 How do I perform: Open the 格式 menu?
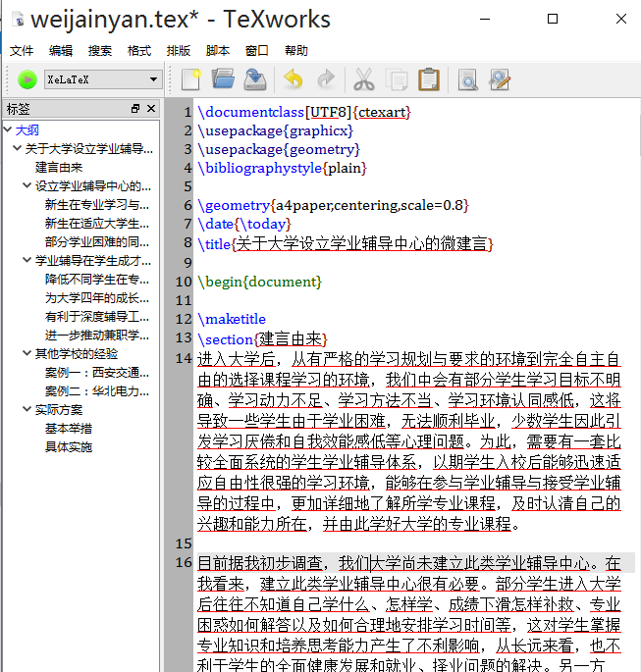tap(139, 51)
